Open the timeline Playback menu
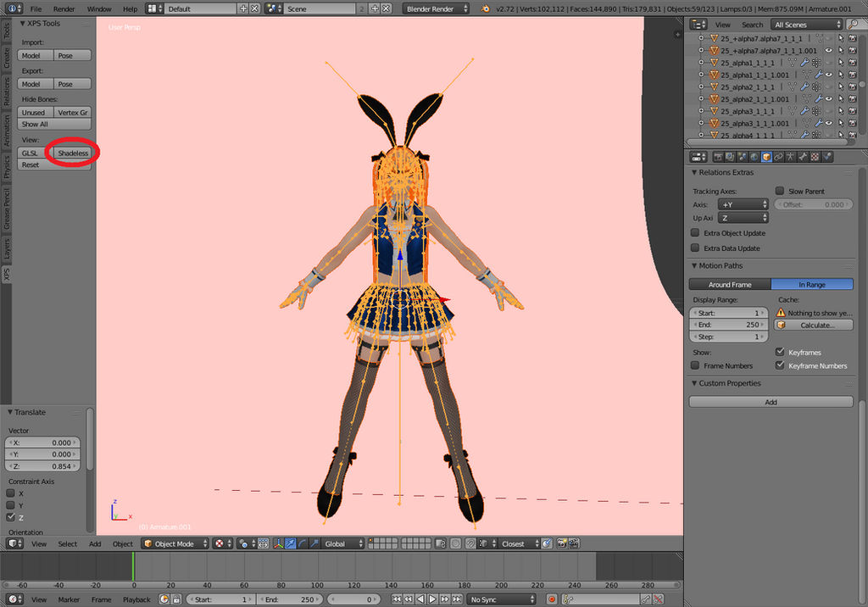Viewport: 868px width, 607px height. [136, 599]
